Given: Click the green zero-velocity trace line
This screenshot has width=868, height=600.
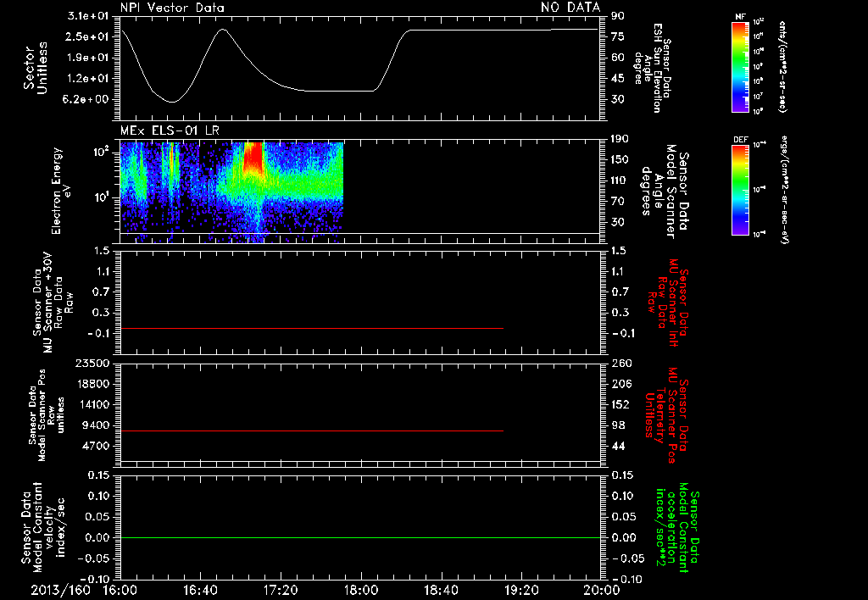Looking at the screenshot, I should pos(360,537).
